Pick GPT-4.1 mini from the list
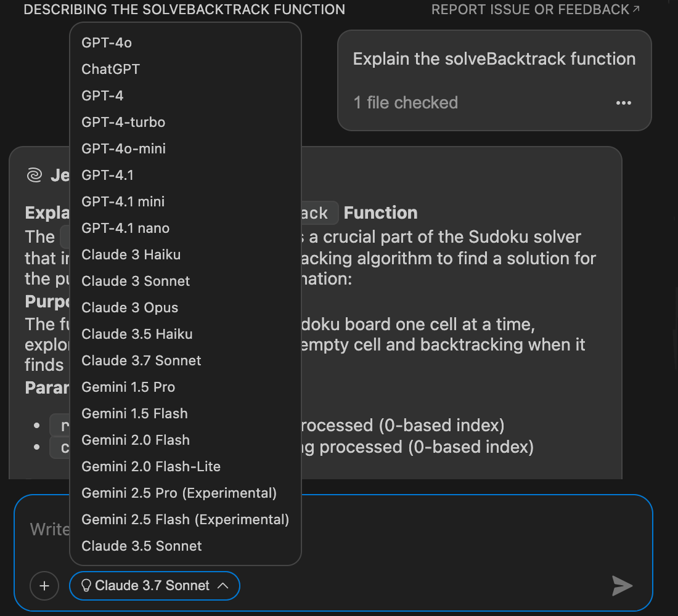 pos(123,201)
